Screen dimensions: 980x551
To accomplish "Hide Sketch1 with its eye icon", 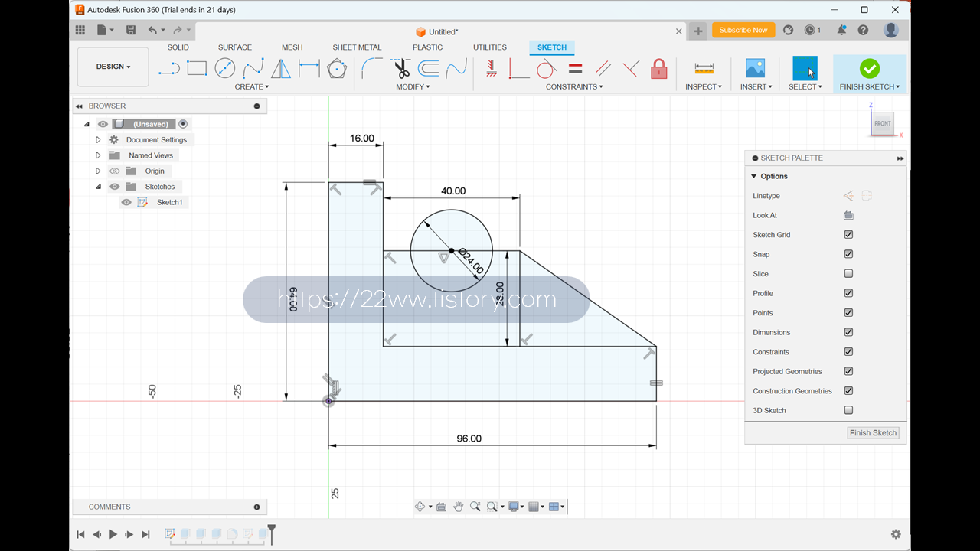I will 126,202.
